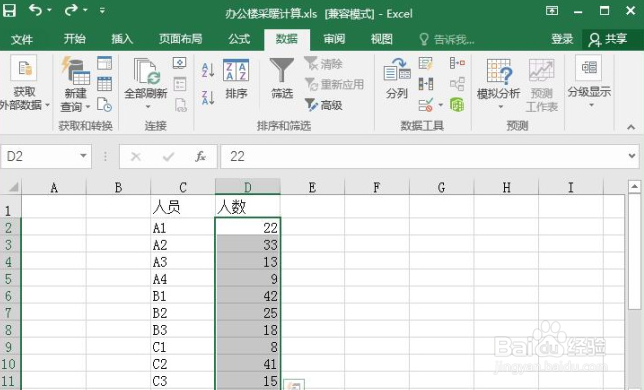Toggle the 筛选 filter button
The width and height of the screenshot is (644, 390).
click(x=282, y=78)
